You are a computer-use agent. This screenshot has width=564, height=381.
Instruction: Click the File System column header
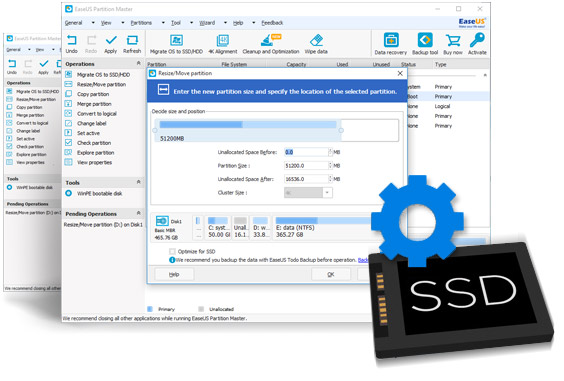click(234, 64)
